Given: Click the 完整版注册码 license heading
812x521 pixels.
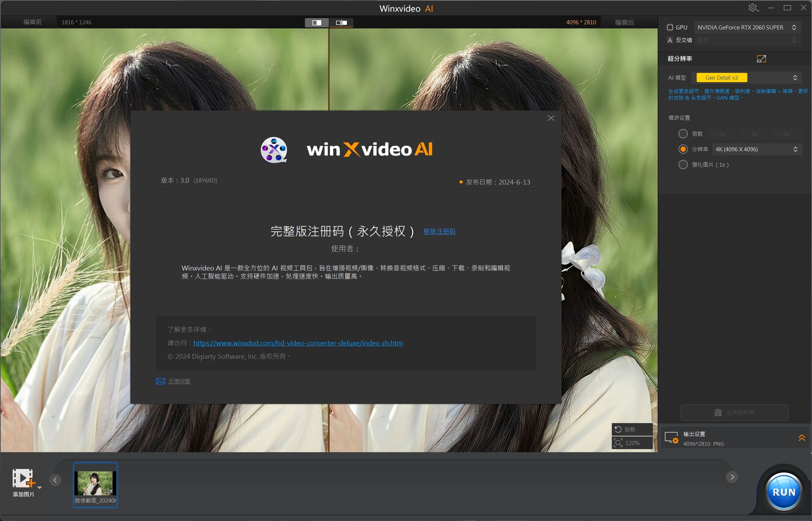Looking at the screenshot, I should coord(342,231).
